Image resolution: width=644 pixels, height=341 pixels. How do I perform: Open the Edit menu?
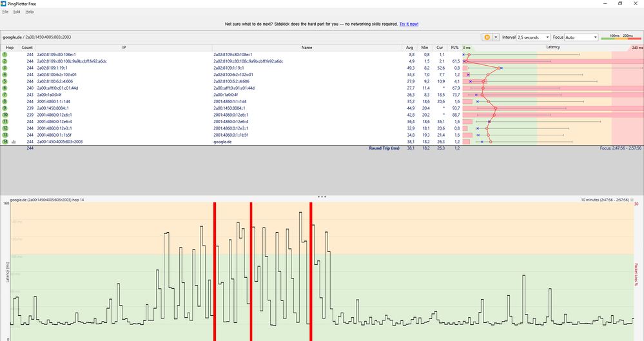tap(16, 12)
